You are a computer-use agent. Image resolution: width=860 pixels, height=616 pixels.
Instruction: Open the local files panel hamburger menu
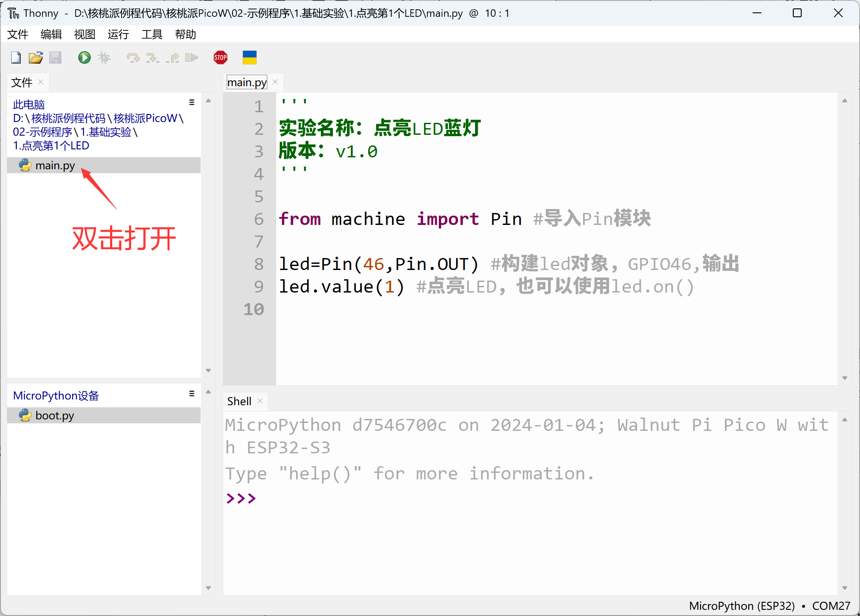(x=192, y=102)
